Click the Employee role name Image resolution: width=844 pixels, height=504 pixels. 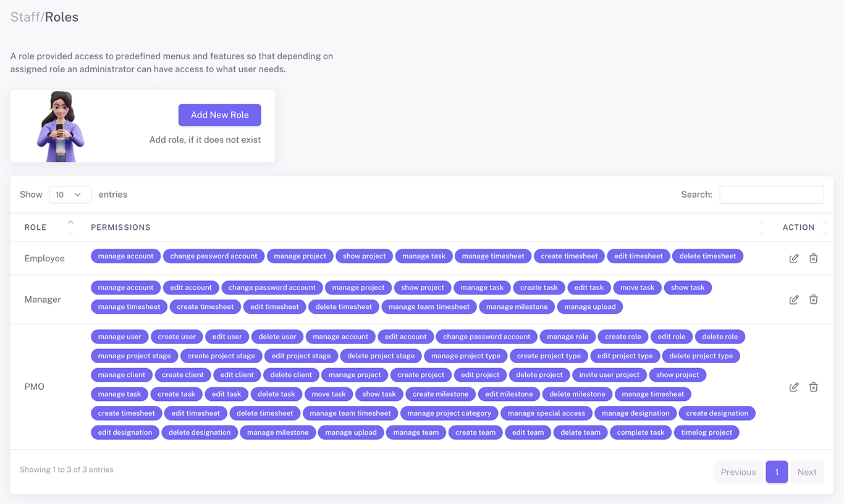[44, 258]
